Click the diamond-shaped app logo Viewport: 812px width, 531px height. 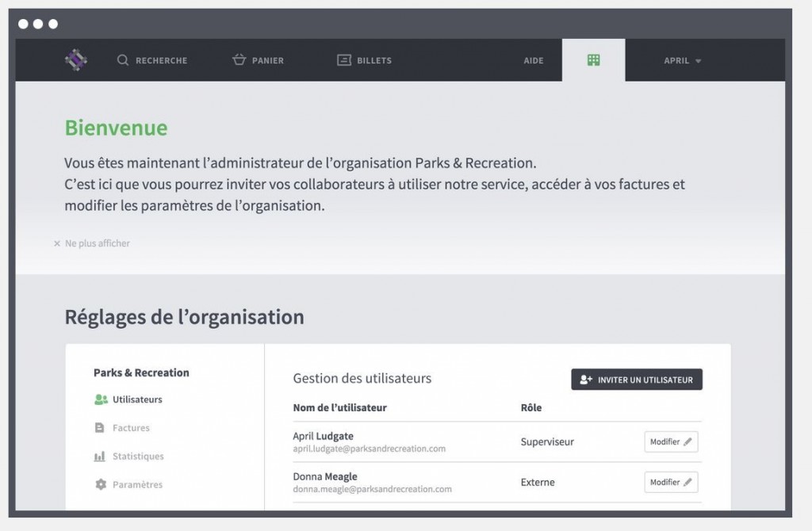tap(76, 60)
